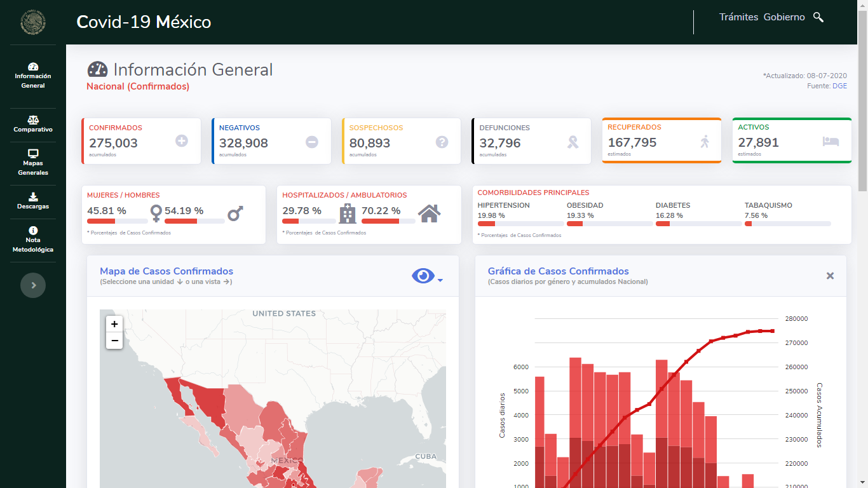Image resolution: width=868 pixels, height=488 pixels.
Task: Open the Recuperados 167,795 card
Action: (x=661, y=140)
